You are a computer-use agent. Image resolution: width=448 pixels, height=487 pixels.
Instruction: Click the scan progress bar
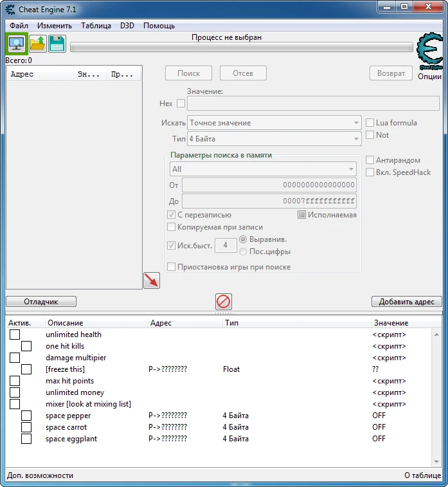pyautogui.click(x=241, y=47)
